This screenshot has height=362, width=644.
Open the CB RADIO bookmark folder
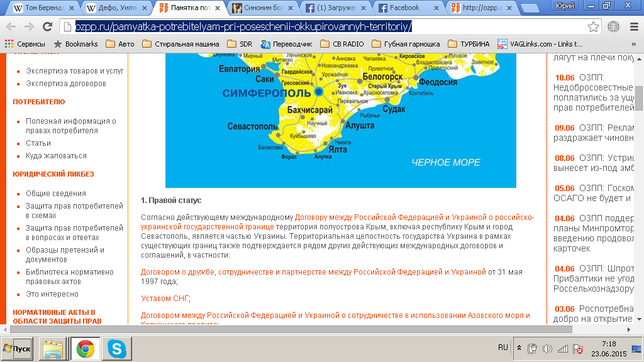click(342, 44)
